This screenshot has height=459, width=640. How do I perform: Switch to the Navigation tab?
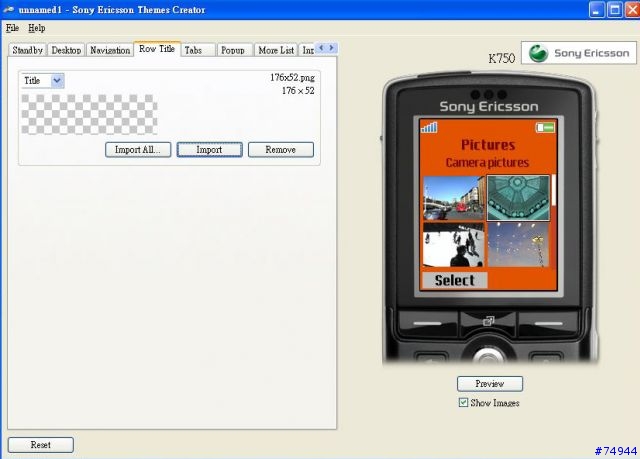(110, 50)
